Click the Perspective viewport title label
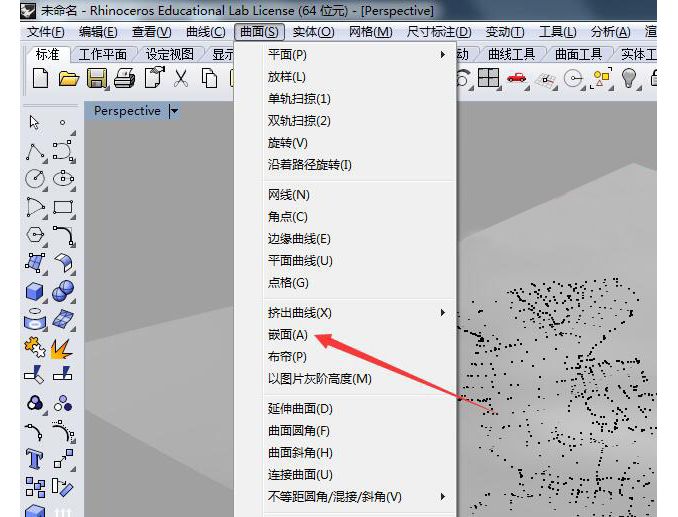Screen dimensions: 678x517 (x=127, y=111)
